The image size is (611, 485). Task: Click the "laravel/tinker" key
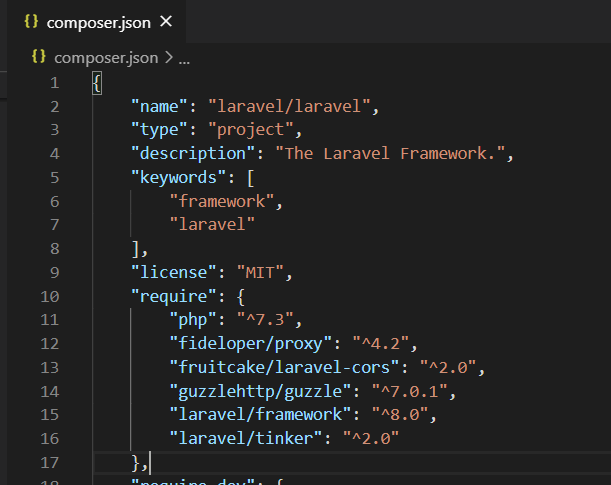(245, 439)
